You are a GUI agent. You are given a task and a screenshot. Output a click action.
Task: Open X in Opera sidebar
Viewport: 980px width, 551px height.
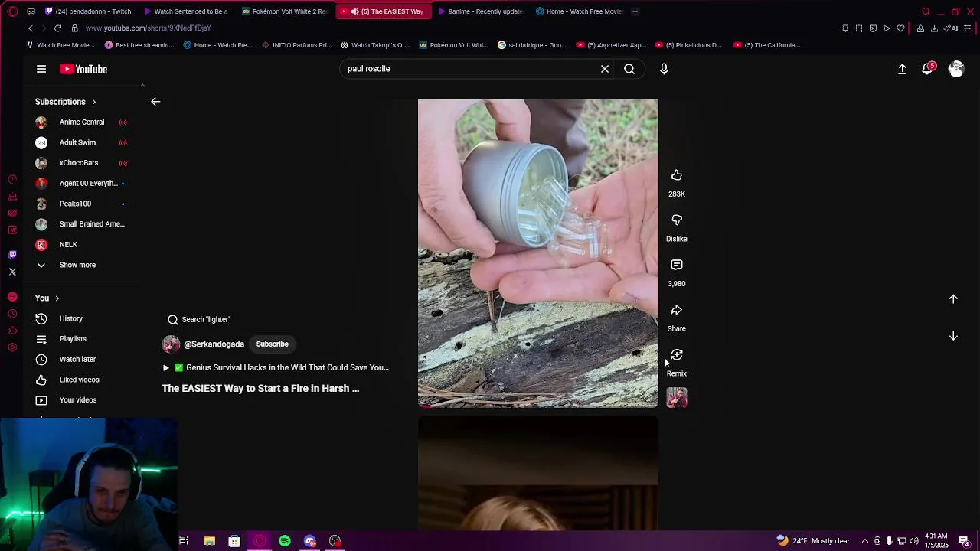tap(12, 272)
